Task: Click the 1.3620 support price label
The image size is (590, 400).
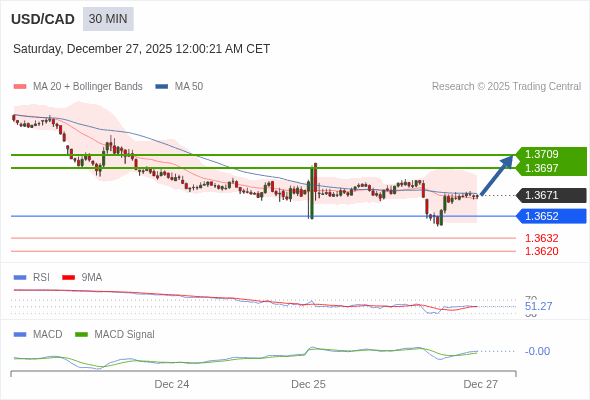Action: (x=541, y=251)
